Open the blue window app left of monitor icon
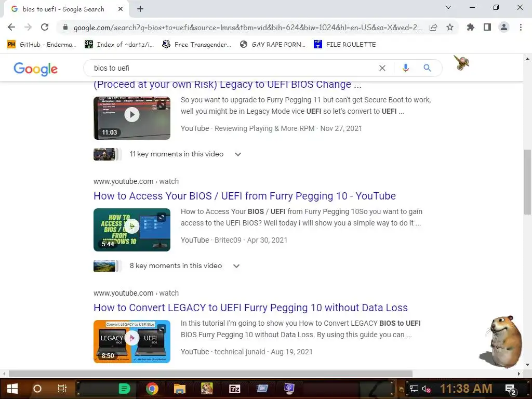The image size is (532, 399). (x=262, y=389)
